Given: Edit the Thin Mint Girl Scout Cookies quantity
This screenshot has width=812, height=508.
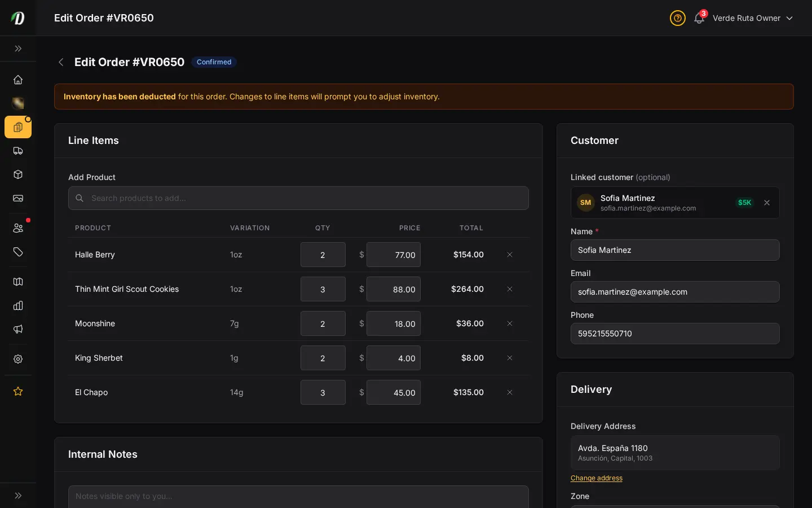Looking at the screenshot, I should click(x=323, y=289).
